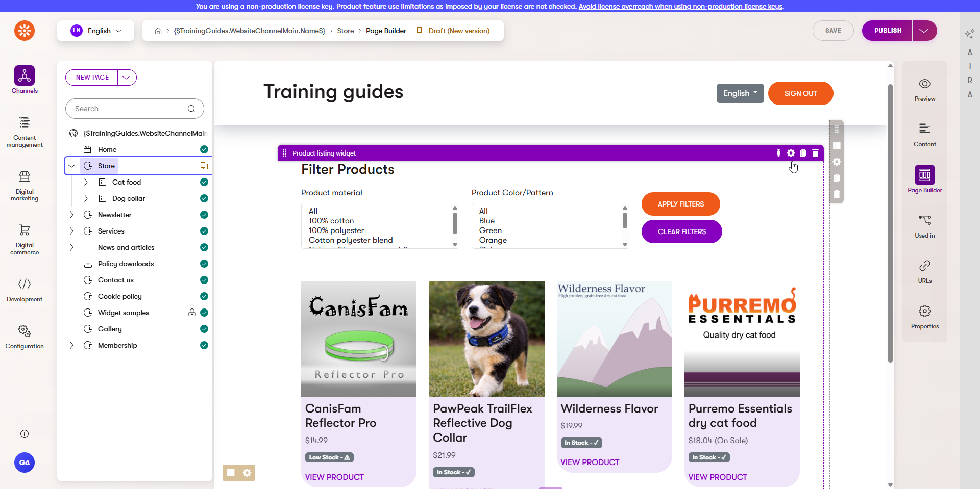Configure the Product listing widget via gear icon
The width and height of the screenshot is (980, 489).
pos(791,153)
